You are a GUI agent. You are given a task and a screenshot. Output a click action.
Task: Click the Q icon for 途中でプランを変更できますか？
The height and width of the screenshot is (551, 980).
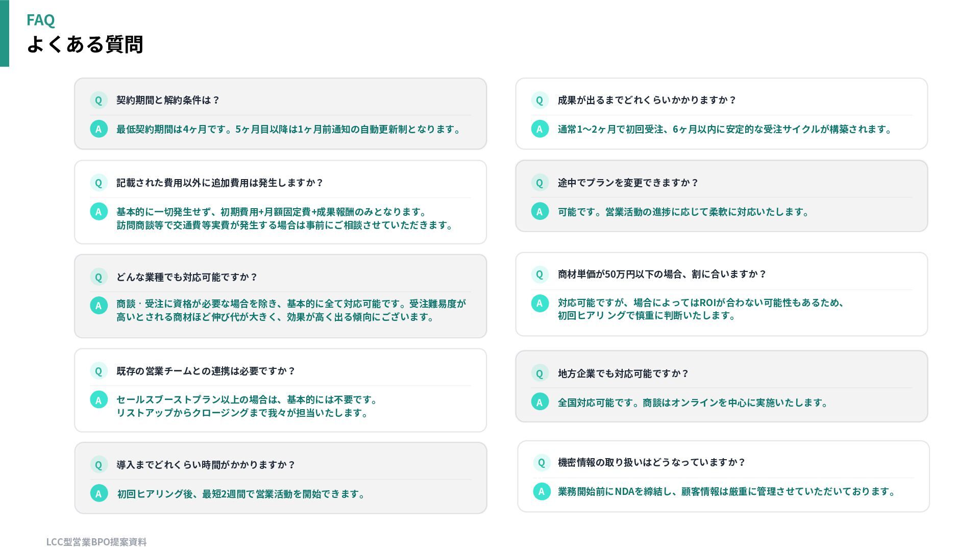tap(540, 183)
